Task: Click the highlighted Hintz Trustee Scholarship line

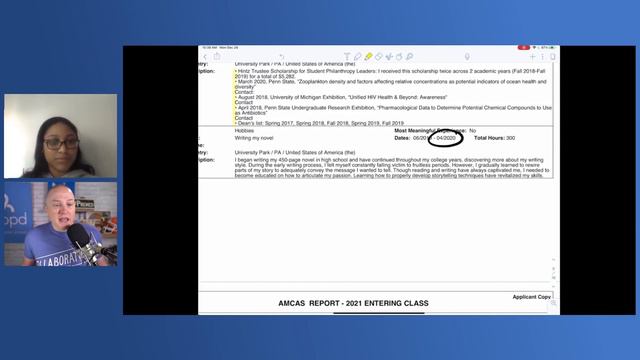Action: tap(390, 73)
